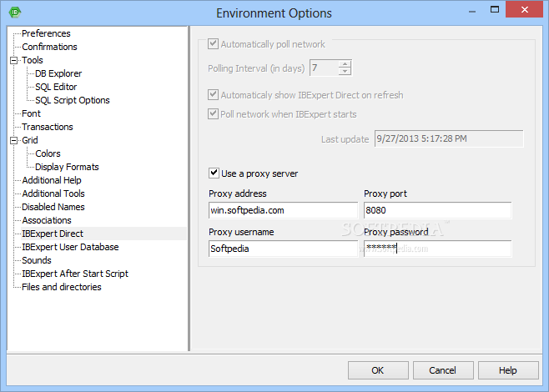This screenshot has height=392, width=549.
Task: Click the Help button
Action: coord(508,370)
